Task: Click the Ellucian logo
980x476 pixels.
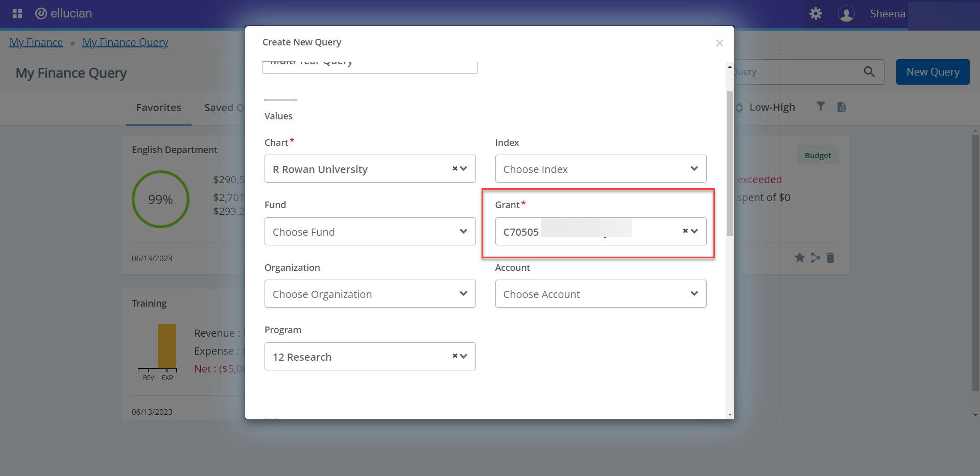Action: coord(64,13)
